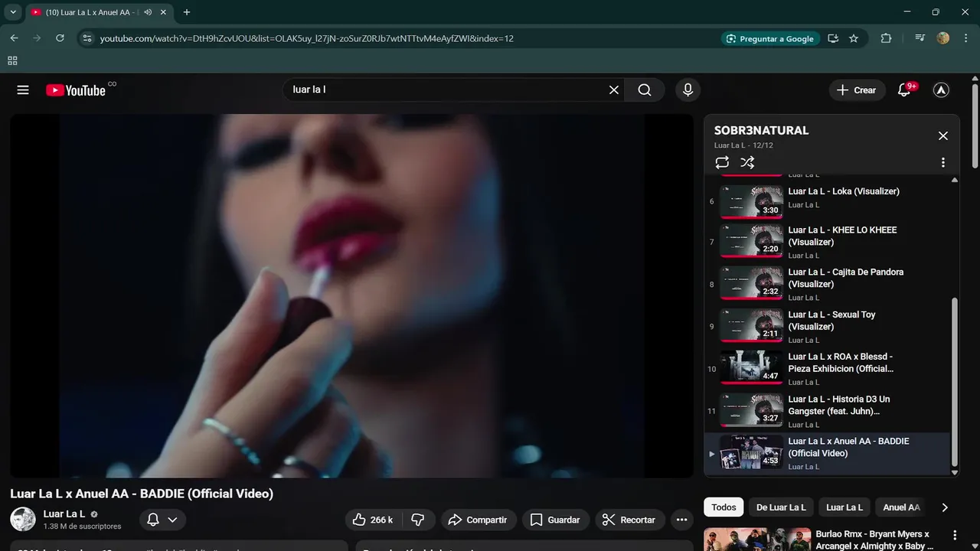This screenshot has height=551, width=980.
Task: Click the video player to pause
Action: point(351,296)
